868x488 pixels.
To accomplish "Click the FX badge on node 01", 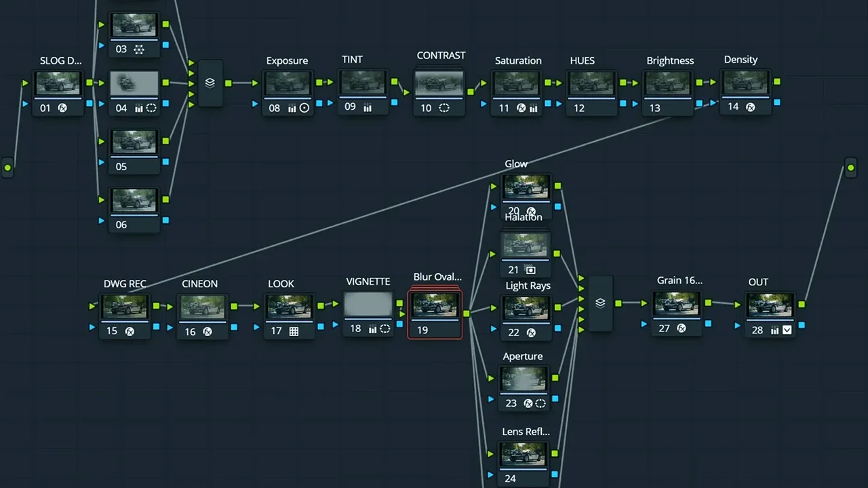I will click(62, 108).
